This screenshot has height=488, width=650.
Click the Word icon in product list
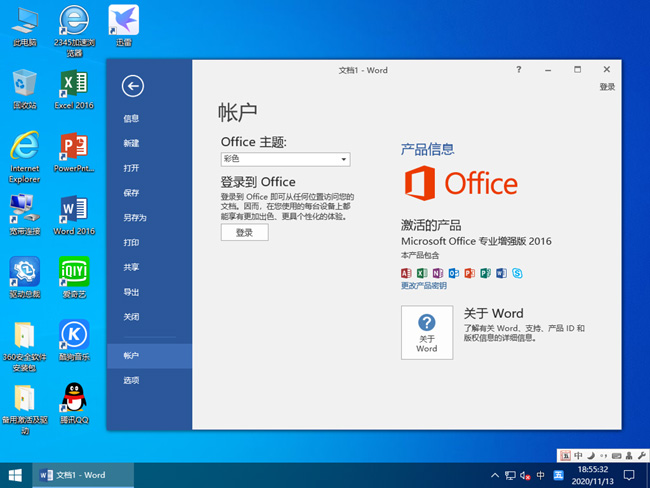pos(502,273)
